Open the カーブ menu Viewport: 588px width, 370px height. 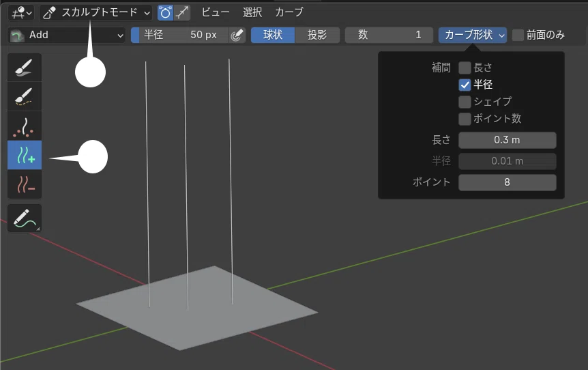pos(289,12)
